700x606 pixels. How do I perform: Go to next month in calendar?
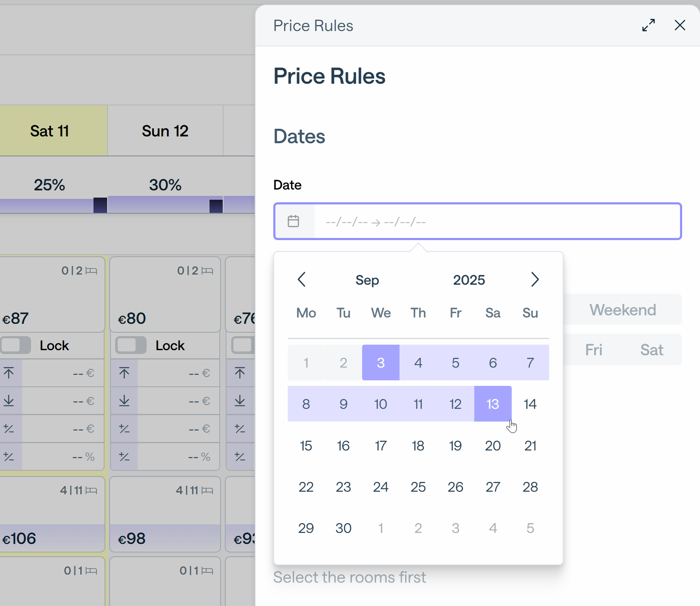click(x=535, y=280)
